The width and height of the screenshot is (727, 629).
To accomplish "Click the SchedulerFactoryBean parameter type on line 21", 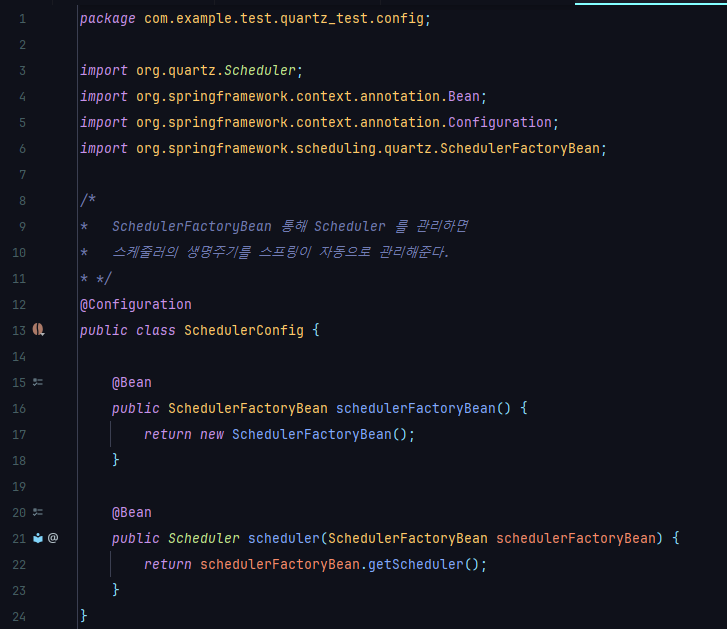I will click(x=408, y=538).
